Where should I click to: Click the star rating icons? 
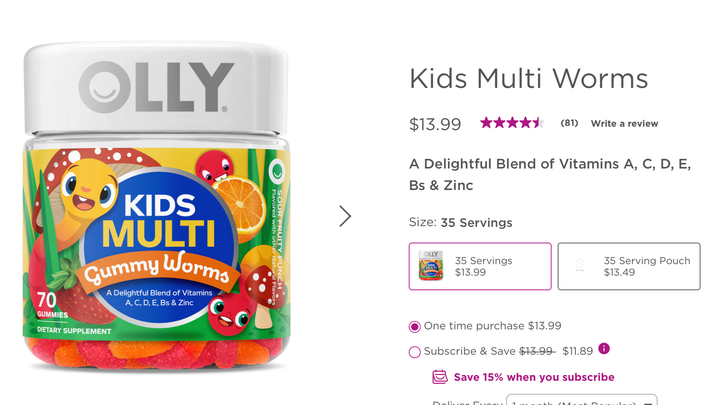[x=512, y=123]
